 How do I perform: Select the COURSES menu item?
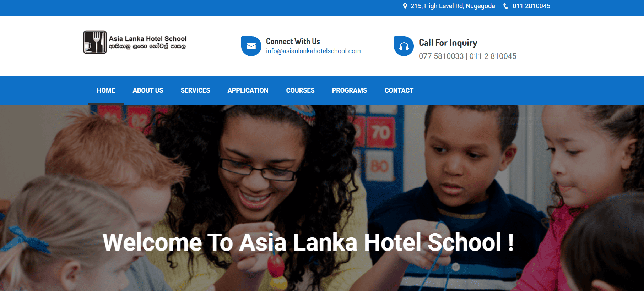pyautogui.click(x=300, y=90)
